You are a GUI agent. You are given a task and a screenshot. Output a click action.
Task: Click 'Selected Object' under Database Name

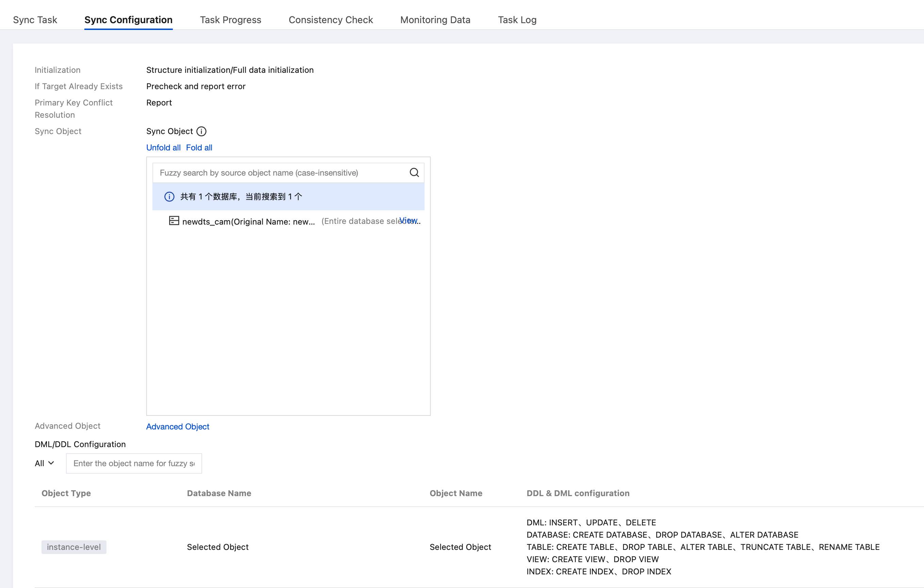pyautogui.click(x=218, y=547)
